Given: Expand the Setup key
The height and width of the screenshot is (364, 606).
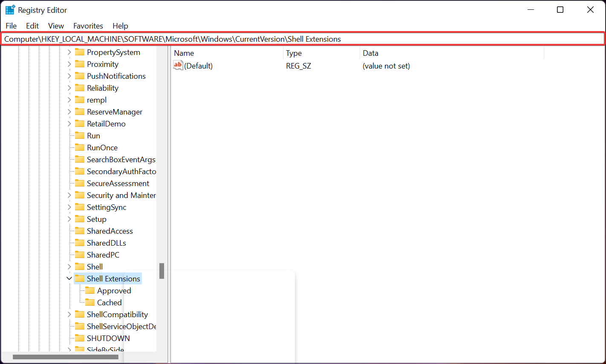Looking at the screenshot, I should pyautogui.click(x=69, y=219).
